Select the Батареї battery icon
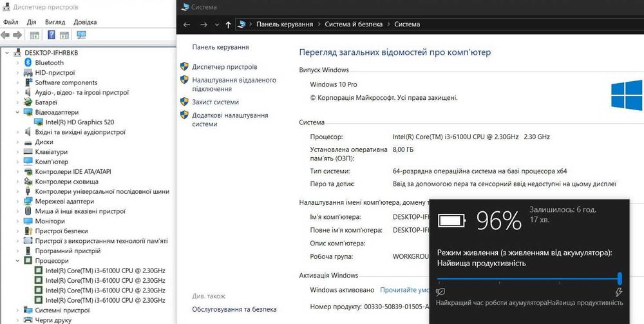 click(x=28, y=102)
